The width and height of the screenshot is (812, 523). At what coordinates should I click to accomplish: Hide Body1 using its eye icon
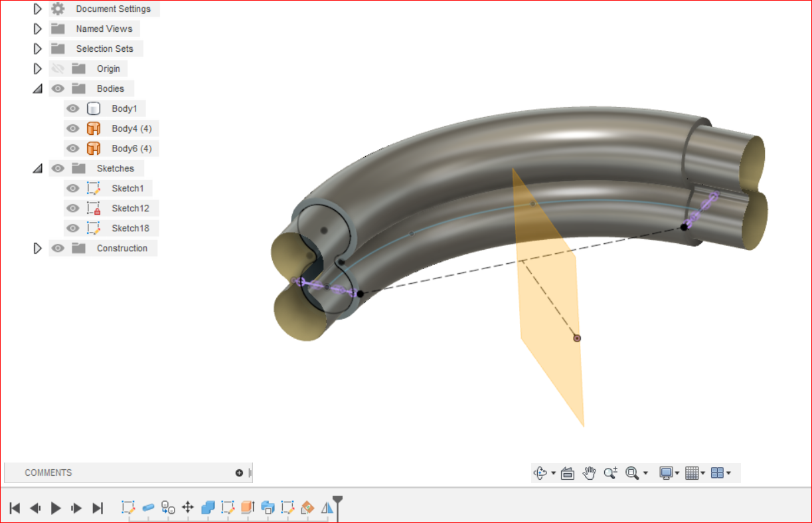point(73,108)
